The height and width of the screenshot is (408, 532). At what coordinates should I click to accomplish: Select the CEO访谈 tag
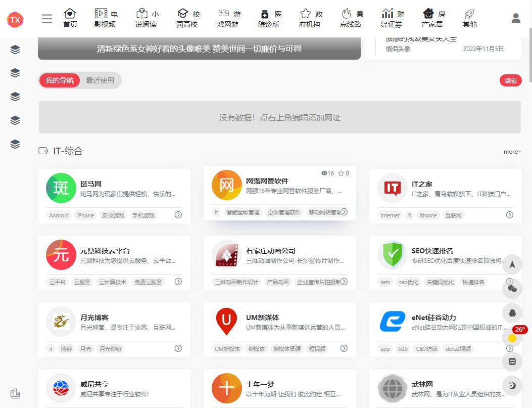[x=427, y=349]
